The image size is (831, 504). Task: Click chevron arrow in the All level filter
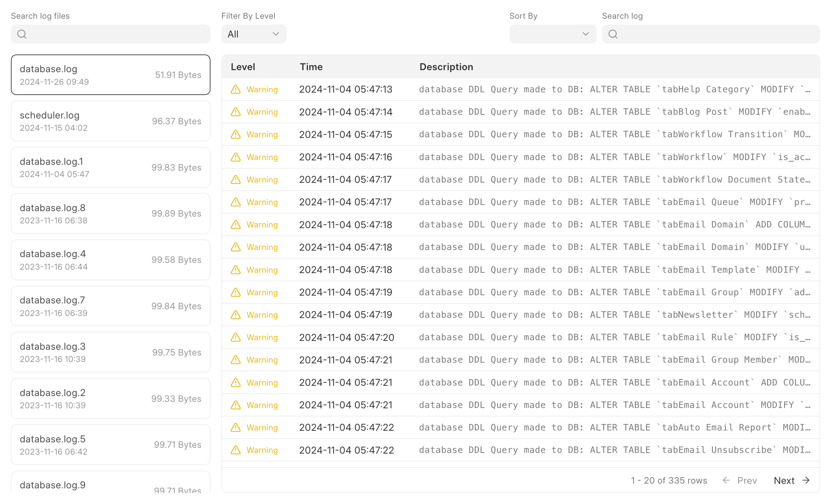pos(276,34)
